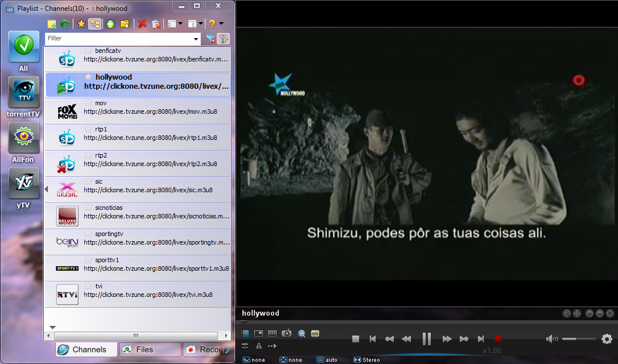
Task: Add a new folder to playlist
Action: (x=125, y=24)
